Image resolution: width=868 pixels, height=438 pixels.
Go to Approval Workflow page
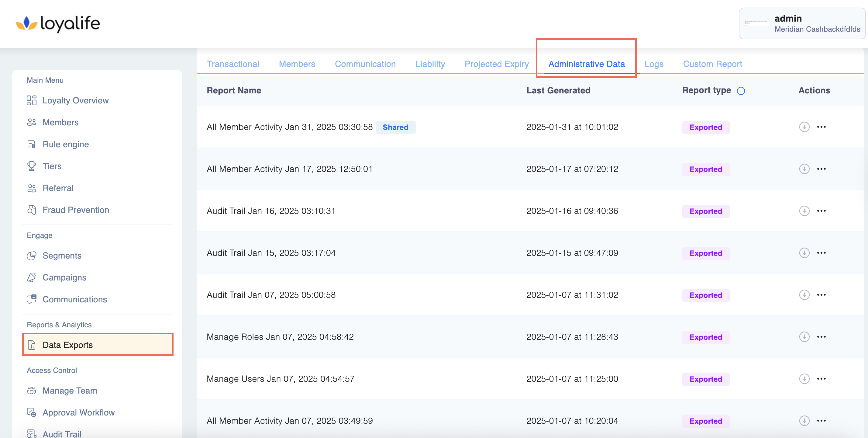click(78, 412)
